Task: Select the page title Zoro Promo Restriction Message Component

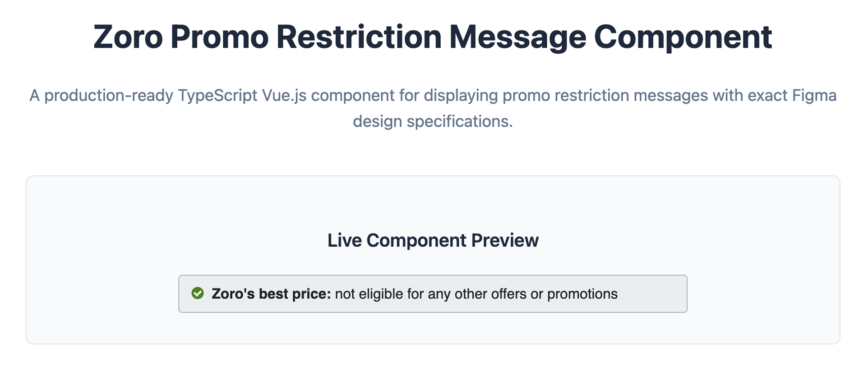Action: point(432,36)
